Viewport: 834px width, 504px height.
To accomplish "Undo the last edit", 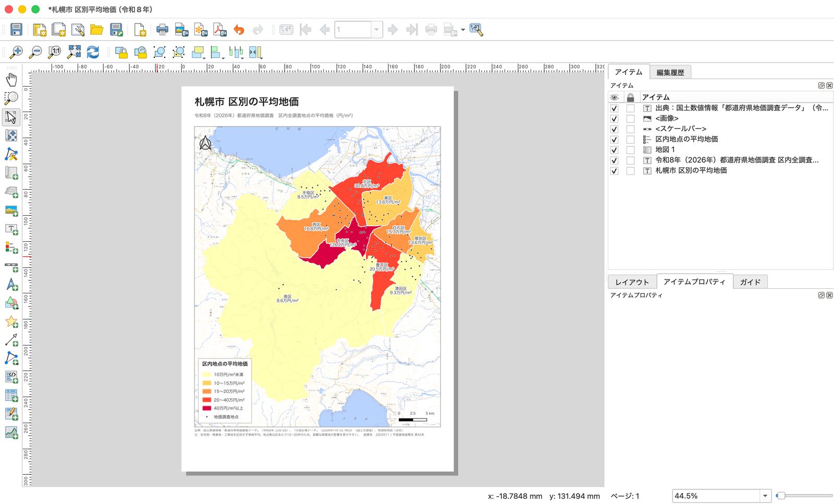I will click(239, 30).
